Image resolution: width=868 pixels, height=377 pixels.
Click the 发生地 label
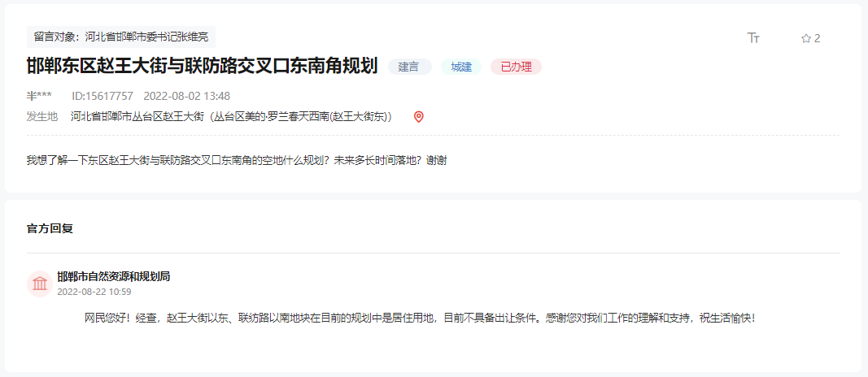[42, 117]
